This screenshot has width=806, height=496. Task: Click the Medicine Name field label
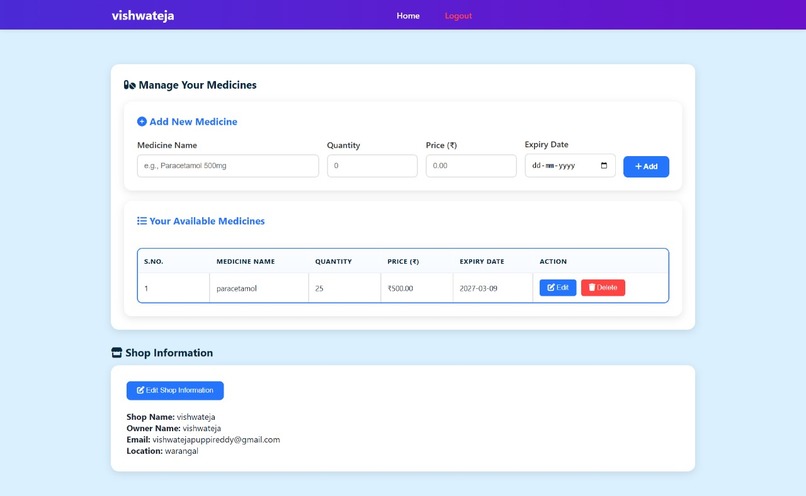coord(167,145)
